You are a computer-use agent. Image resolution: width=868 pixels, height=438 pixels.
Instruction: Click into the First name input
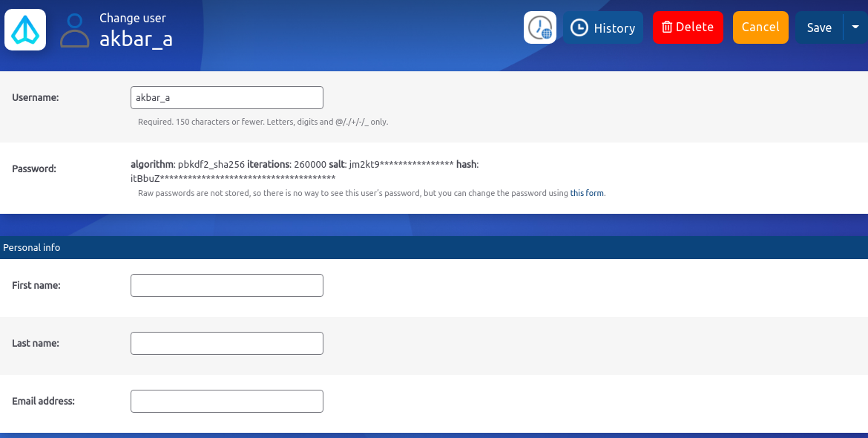[226, 285]
